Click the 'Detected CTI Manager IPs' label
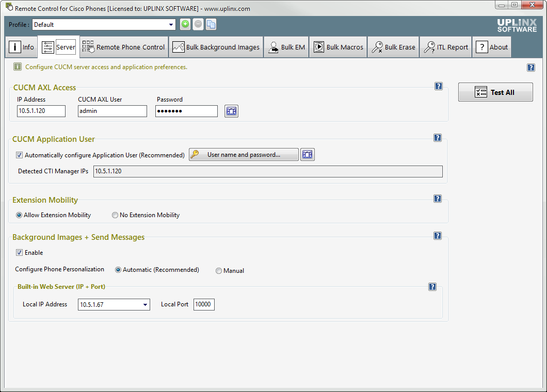Viewport: 547px width, 392px height. [53, 171]
